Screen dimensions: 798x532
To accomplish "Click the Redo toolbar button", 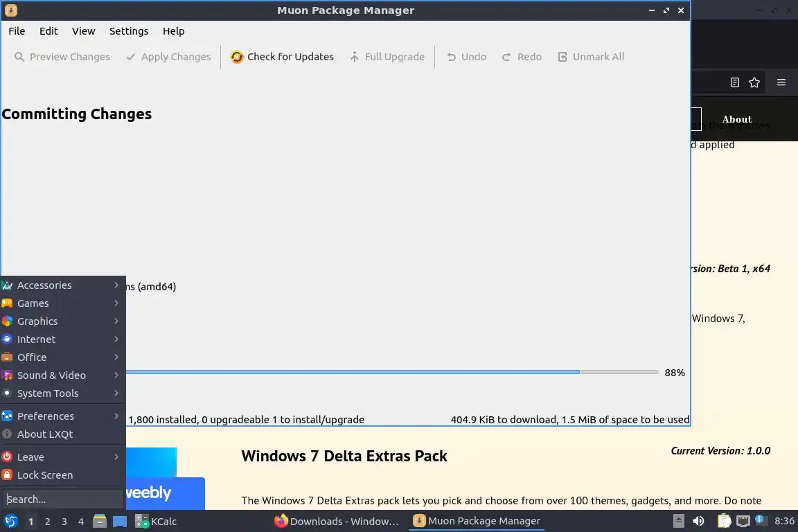I will pyautogui.click(x=522, y=57).
